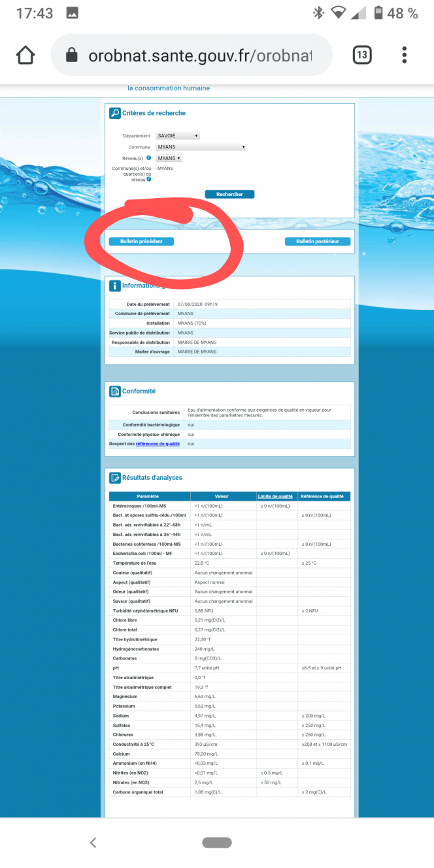The width and height of the screenshot is (434, 868).
Task: Click the Titre hydrotimétrique value 22,30 °f
Action: (x=204, y=639)
